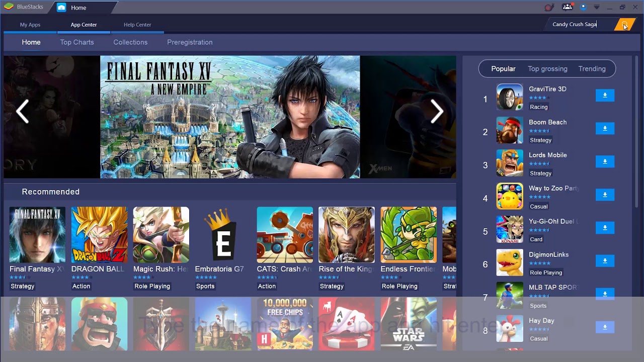644x362 pixels.
Task: Download Yu-Gi-Oh! Duel Links via blue button
Action: click(x=605, y=228)
